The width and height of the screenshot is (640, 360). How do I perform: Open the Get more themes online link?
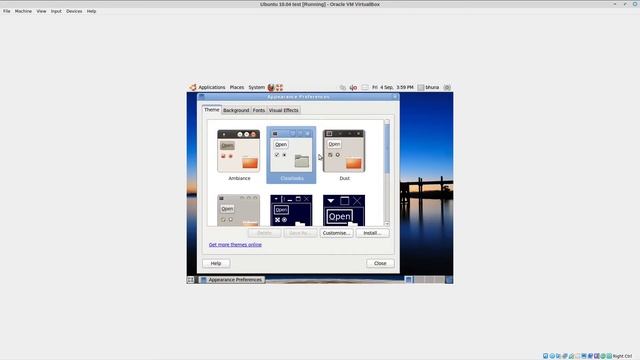[x=235, y=245]
